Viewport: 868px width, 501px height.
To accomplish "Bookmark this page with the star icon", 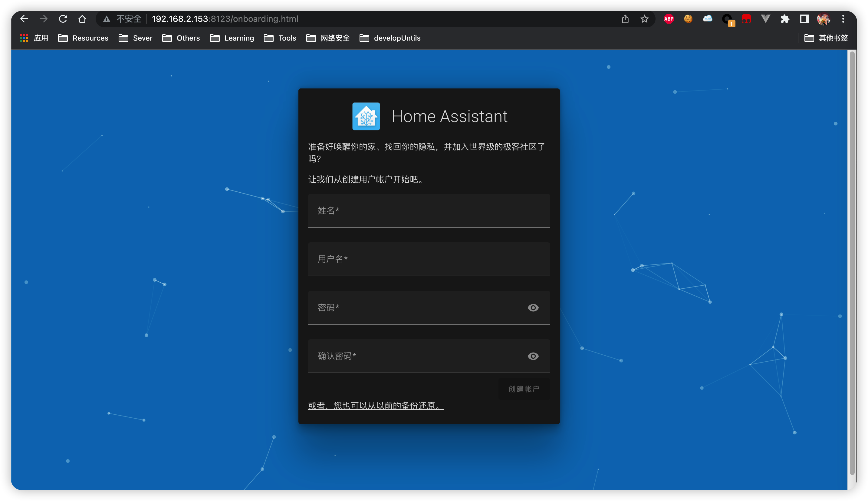I will click(644, 19).
